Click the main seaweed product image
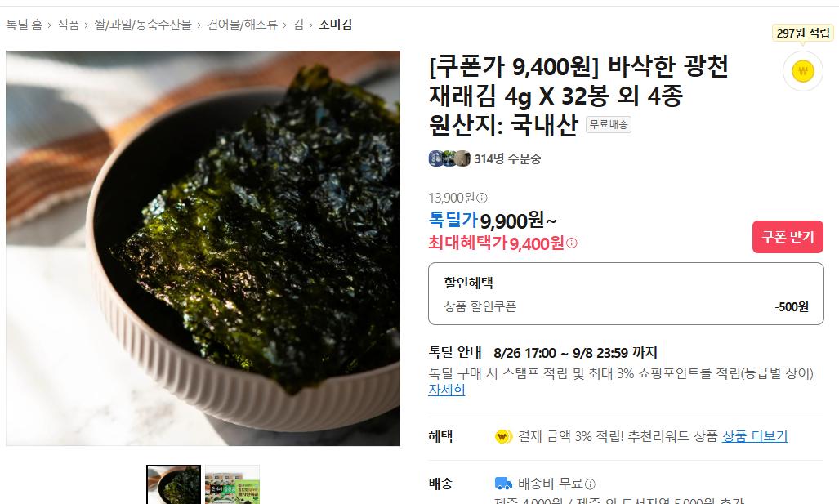The width and height of the screenshot is (839, 504). point(203,248)
